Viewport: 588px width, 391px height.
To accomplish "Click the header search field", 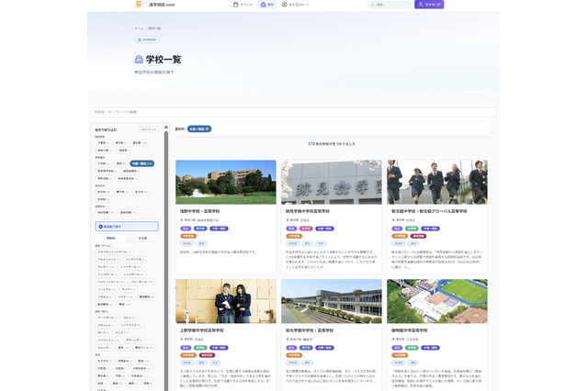I will 390,5.
